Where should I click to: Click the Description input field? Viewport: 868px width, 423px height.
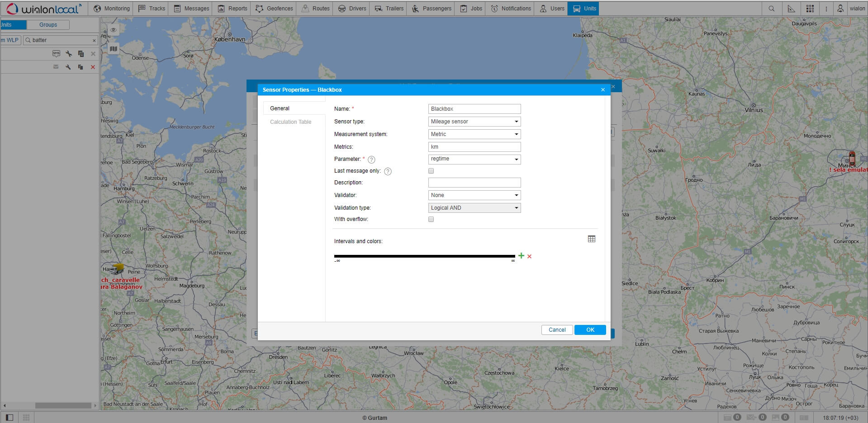click(x=474, y=183)
